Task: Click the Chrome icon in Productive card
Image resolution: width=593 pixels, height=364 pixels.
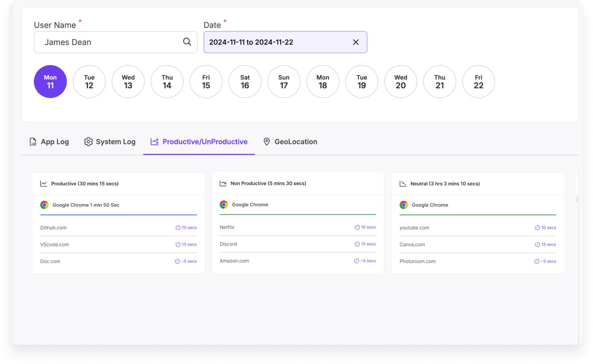Action: point(44,205)
